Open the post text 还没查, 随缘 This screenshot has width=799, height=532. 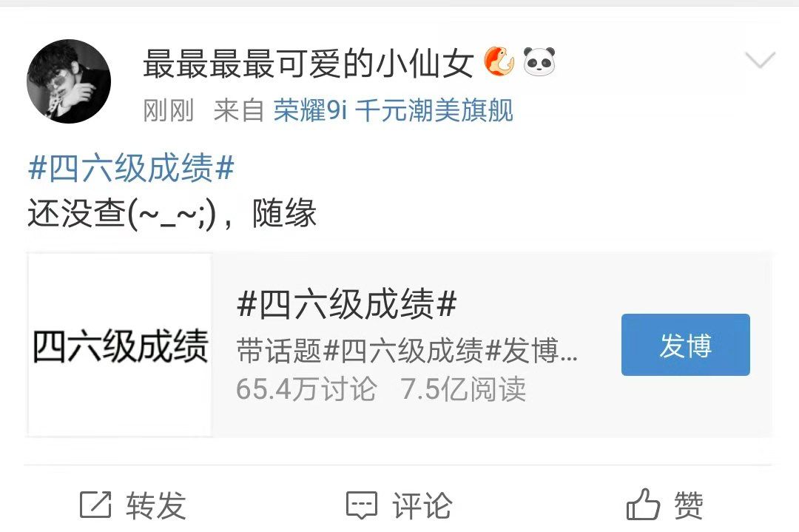point(172,213)
